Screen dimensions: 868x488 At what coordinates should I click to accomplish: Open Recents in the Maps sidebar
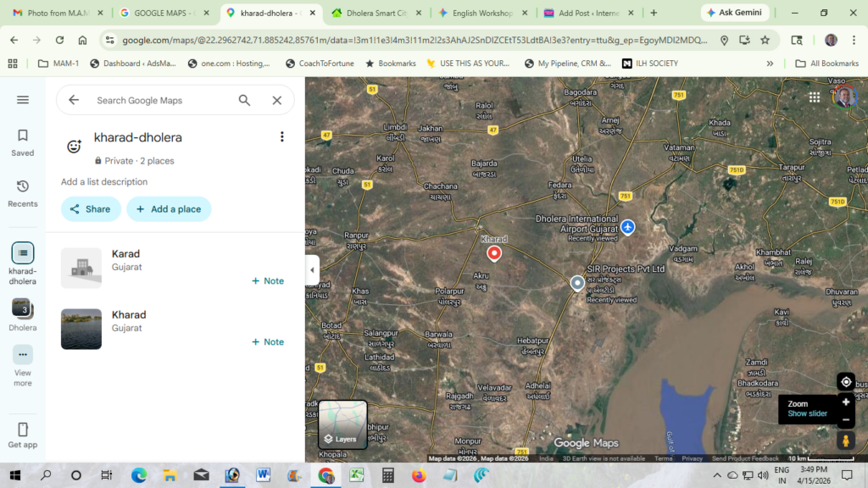pyautogui.click(x=23, y=194)
